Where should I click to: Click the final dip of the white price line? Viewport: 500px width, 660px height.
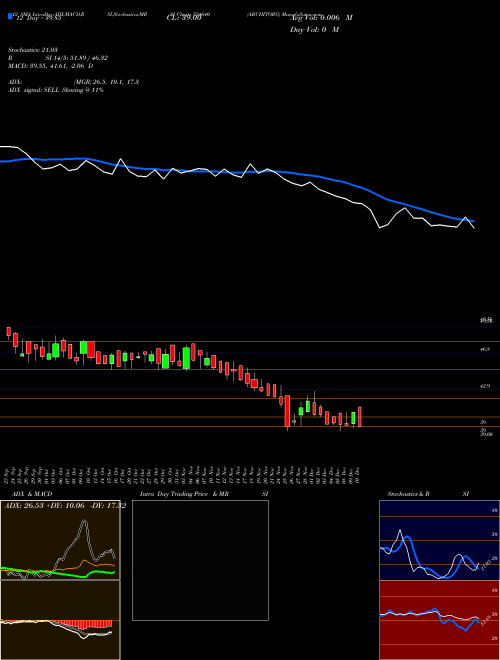474,228
